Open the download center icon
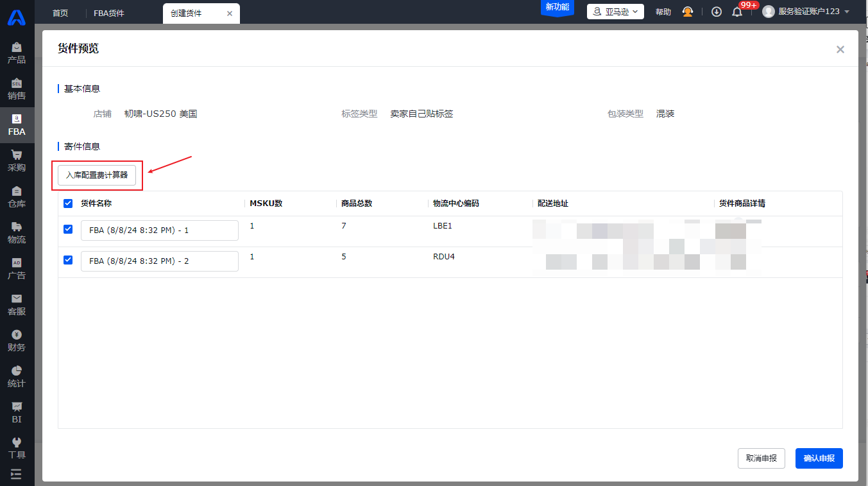Screen dimensions: 868x486 [717, 12]
